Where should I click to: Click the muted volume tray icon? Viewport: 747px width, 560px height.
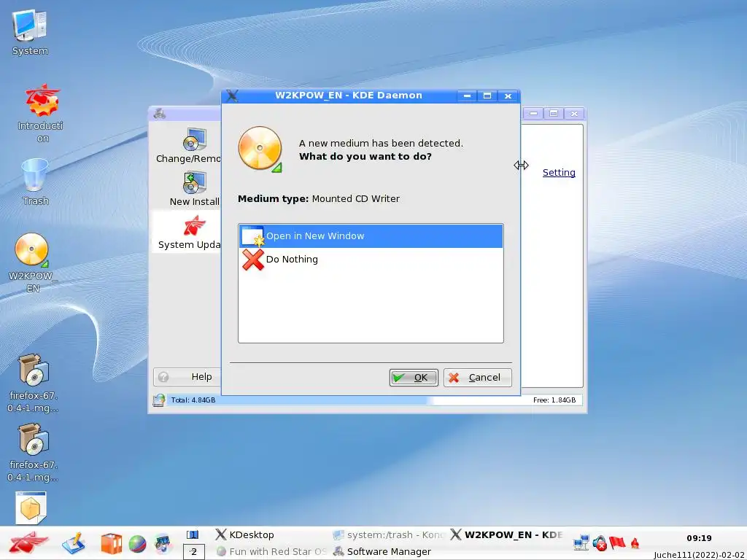point(600,542)
